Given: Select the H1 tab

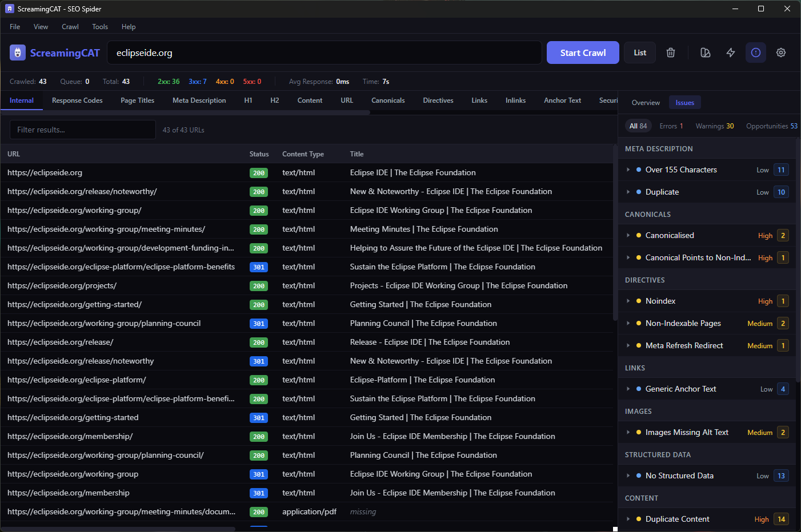Looking at the screenshot, I should click(x=249, y=100).
